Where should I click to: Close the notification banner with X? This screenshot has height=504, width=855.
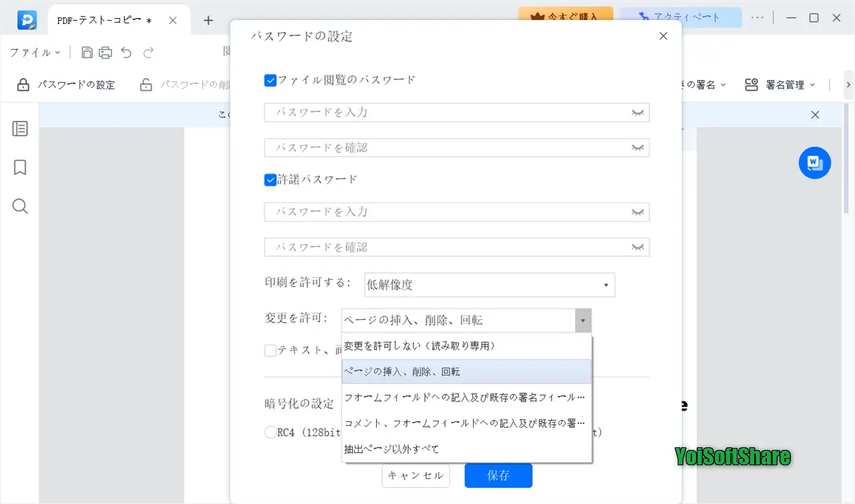(815, 115)
